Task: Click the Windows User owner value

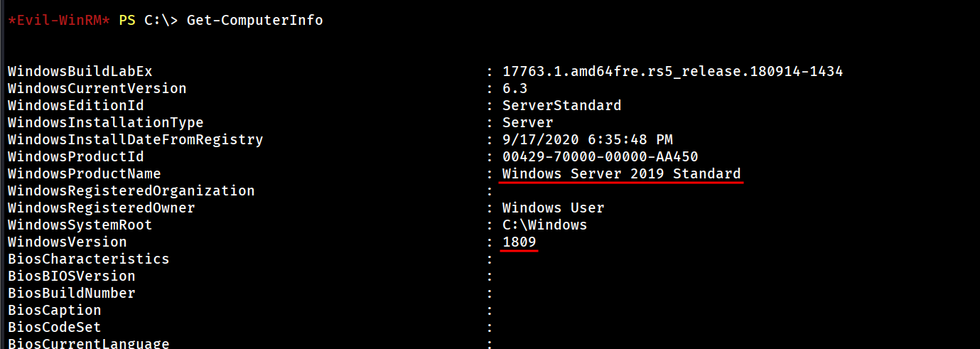Action: (x=553, y=208)
